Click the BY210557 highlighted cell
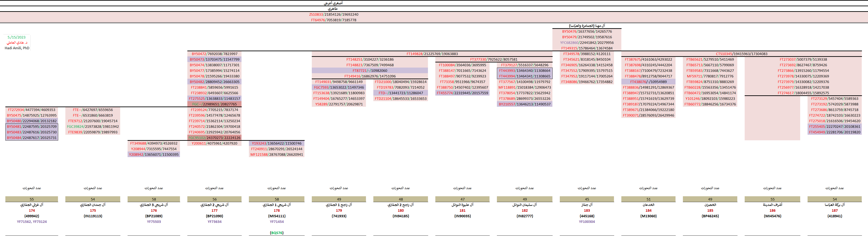This screenshot has width=868, height=239. (524, 104)
